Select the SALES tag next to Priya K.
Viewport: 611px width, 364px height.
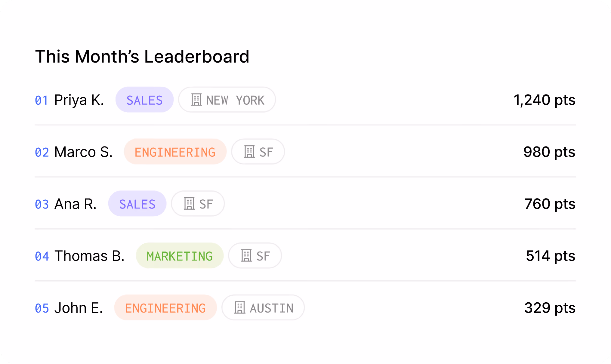(x=144, y=100)
